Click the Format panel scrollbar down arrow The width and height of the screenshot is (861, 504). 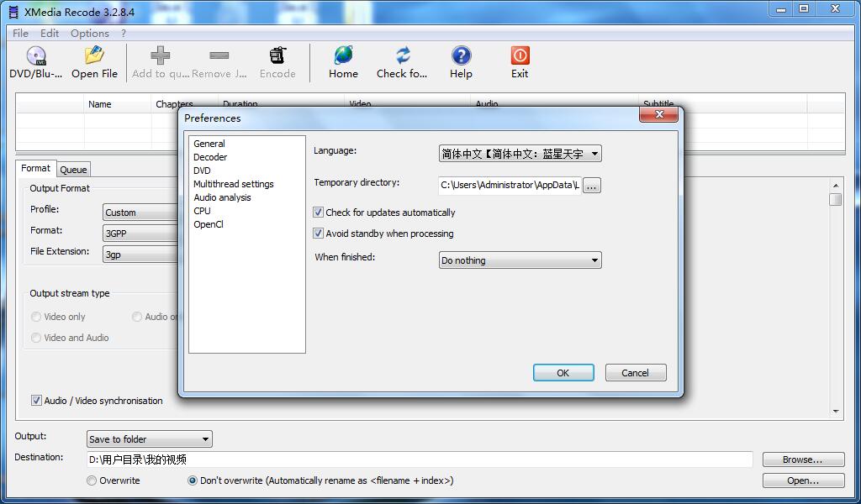[836, 412]
